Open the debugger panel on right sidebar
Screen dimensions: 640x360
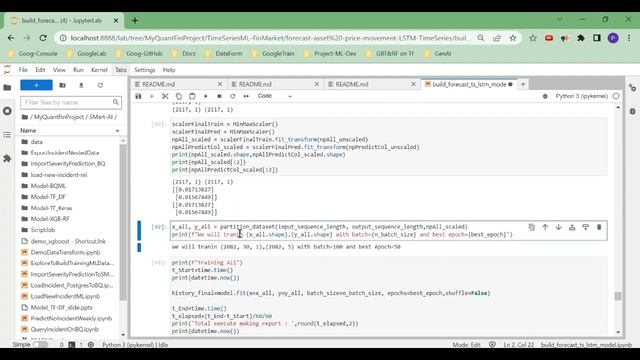pos(632,111)
